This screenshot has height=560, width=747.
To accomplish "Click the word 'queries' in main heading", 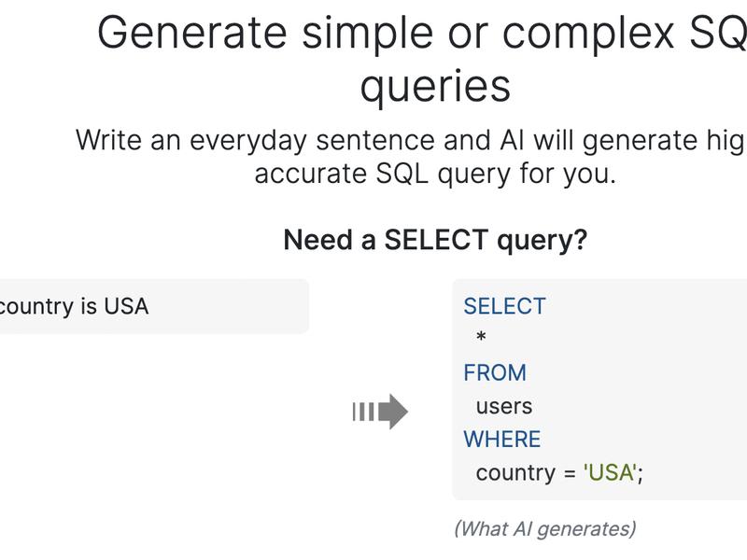I will tap(435, 87).
